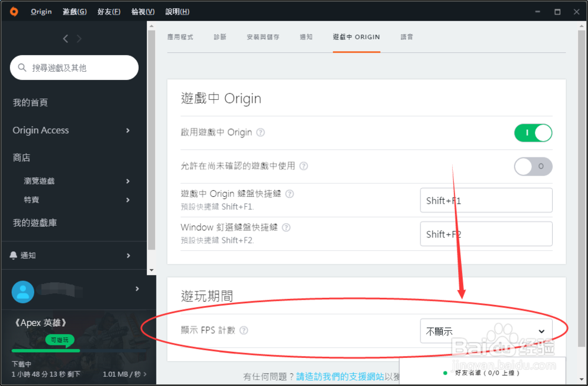
Task: Go back with the left navigation arrow
Action: (x=66, y=39)
